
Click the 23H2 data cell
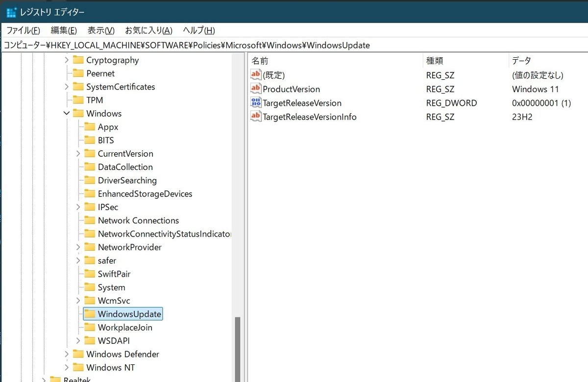click(x=522, y=117)
